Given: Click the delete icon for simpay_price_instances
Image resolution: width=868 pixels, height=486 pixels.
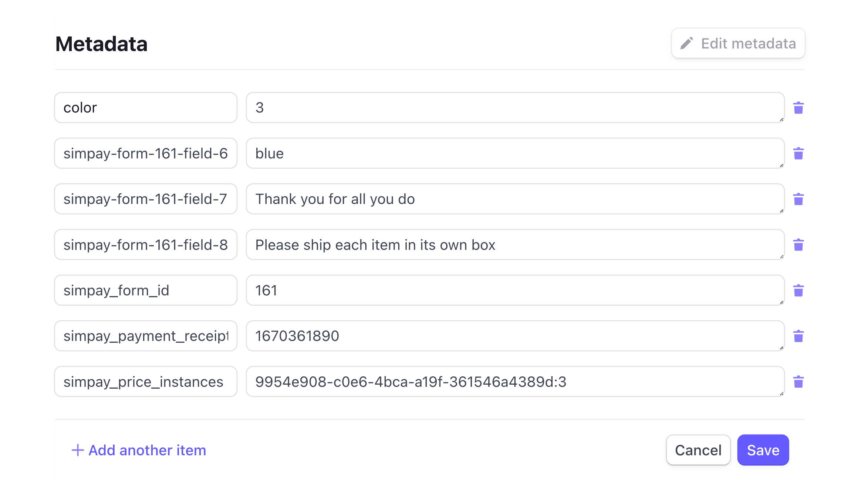Looking at the screenshot, I should click(798, 381).
